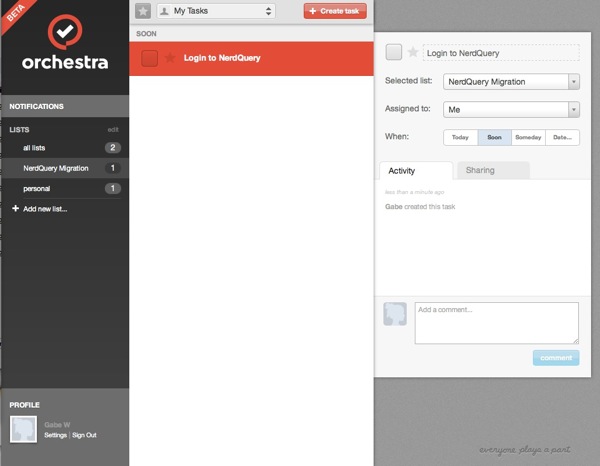This screenshot has width=600, height=466.
Task: Switch to the Sharing tab
Action: (x=493, y=170)
